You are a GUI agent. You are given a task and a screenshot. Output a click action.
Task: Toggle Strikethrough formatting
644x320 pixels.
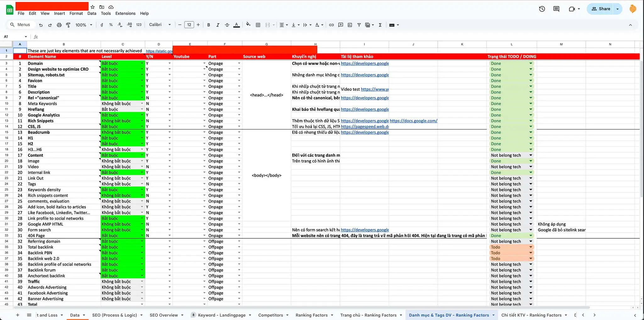coord(227,25)
